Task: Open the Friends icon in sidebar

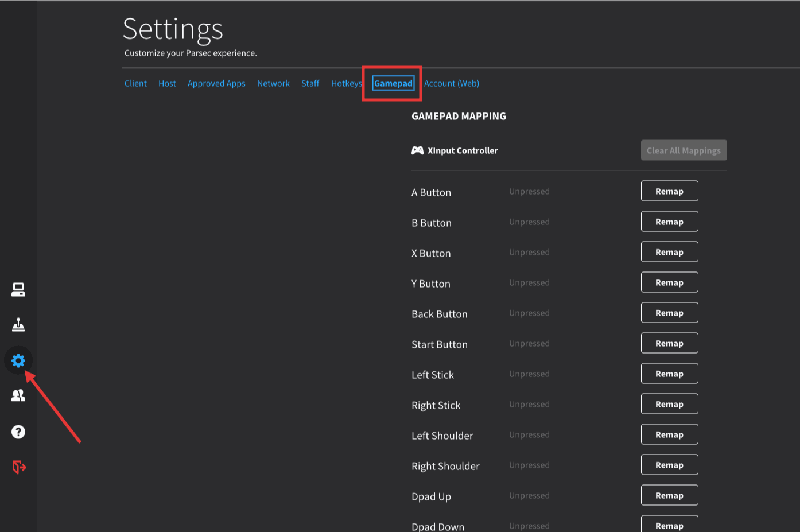Action: pos(18,395)
